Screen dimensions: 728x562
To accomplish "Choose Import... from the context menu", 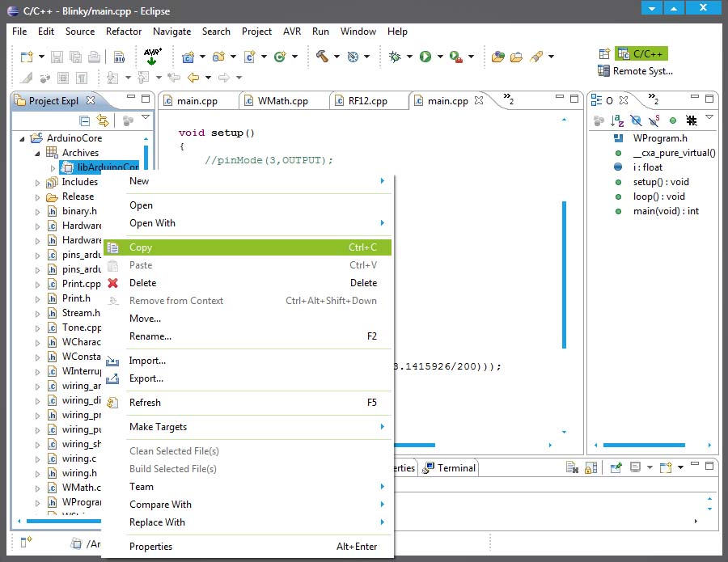I will point(248,361).
